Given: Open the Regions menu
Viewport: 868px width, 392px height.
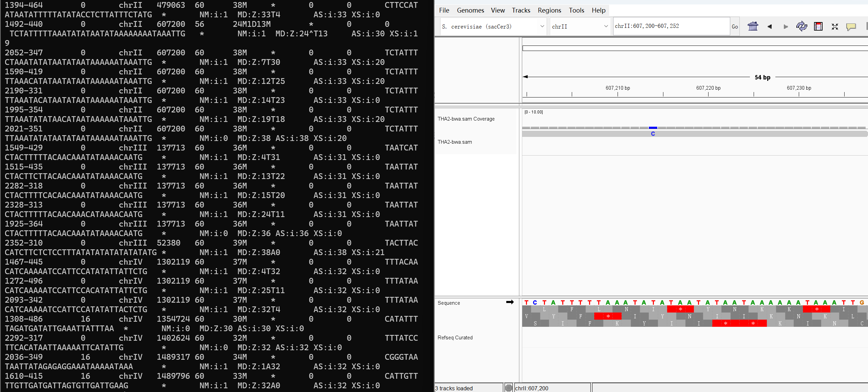Looking at the screenshot, I should click(x=549, y=10).
